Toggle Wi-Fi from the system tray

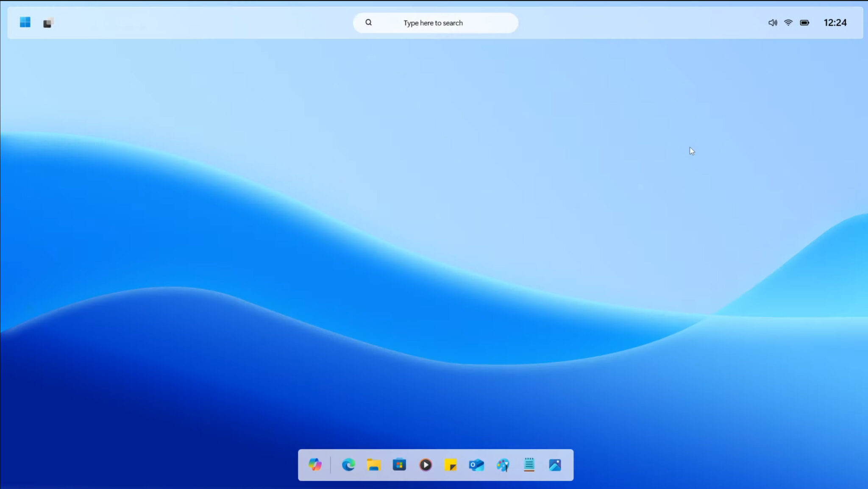(788, 22)
